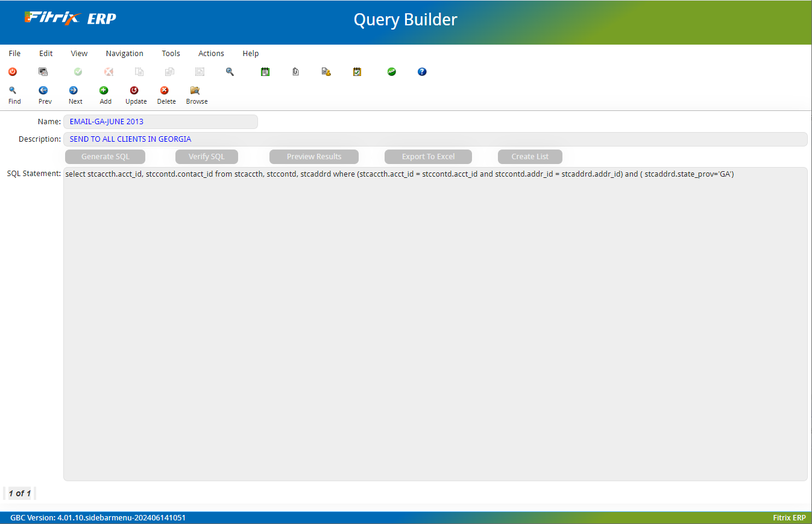Image resolution: width=812 pixels, height=524 pixels.
Task: Navigate using the Prev arrow icon
Action: point(43,94)
